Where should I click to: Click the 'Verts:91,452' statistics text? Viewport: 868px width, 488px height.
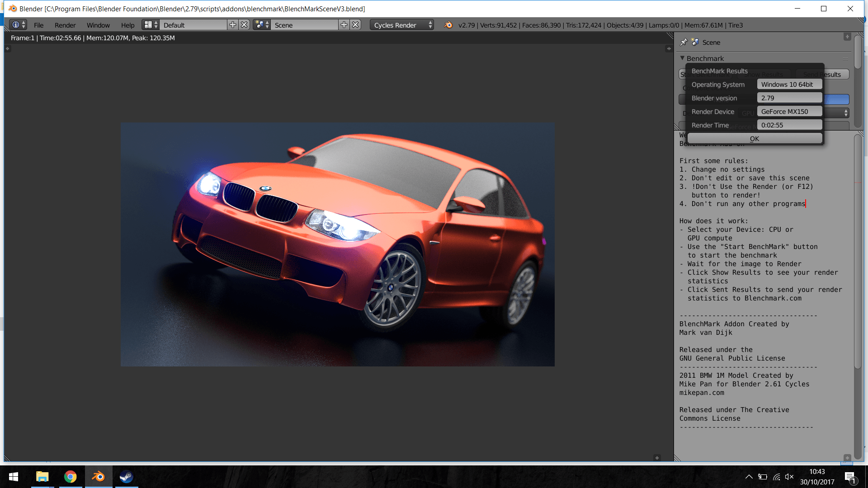click(x=498, y=25)
